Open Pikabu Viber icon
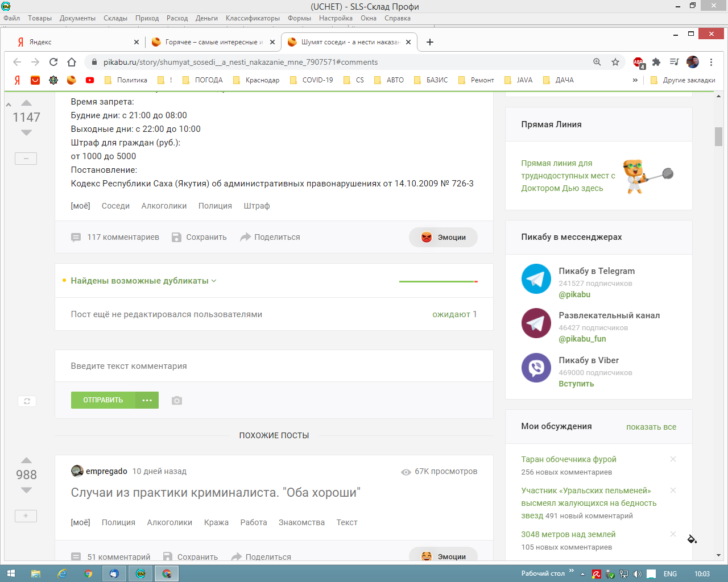This screenshot has width=728, height=582. [x=536, y=368]
